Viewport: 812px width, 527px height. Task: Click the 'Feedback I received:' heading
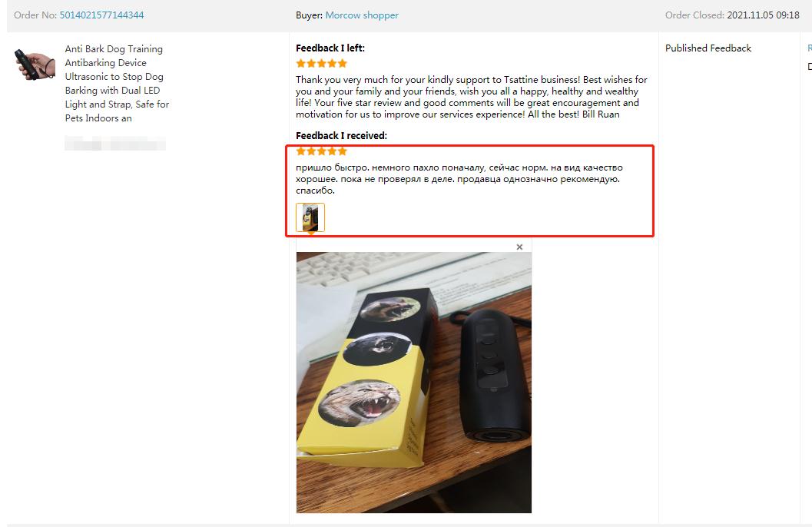[x=341, y=136]
